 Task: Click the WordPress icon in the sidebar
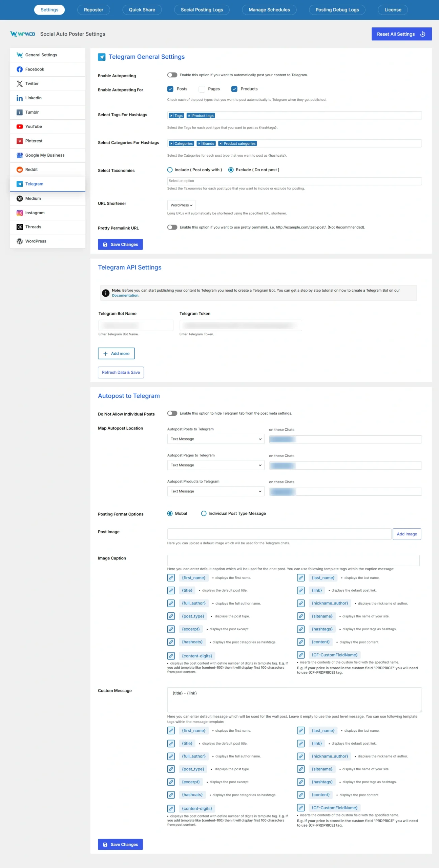click(20, 241)
